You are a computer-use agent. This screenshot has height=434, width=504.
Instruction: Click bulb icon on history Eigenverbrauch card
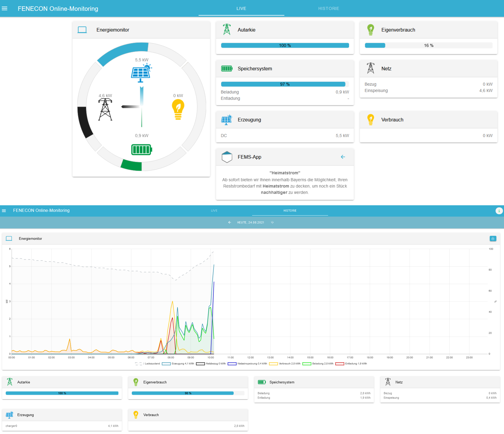pyautogui.click(x=136, y=382)
